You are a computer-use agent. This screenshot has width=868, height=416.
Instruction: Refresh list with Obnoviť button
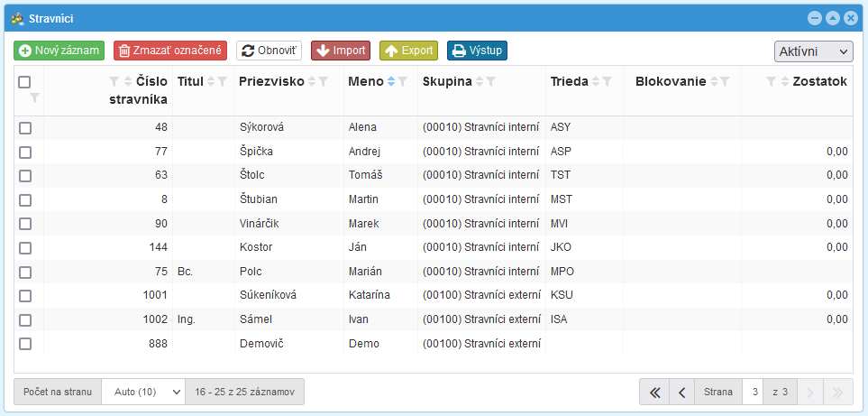(x=269, y=51)
